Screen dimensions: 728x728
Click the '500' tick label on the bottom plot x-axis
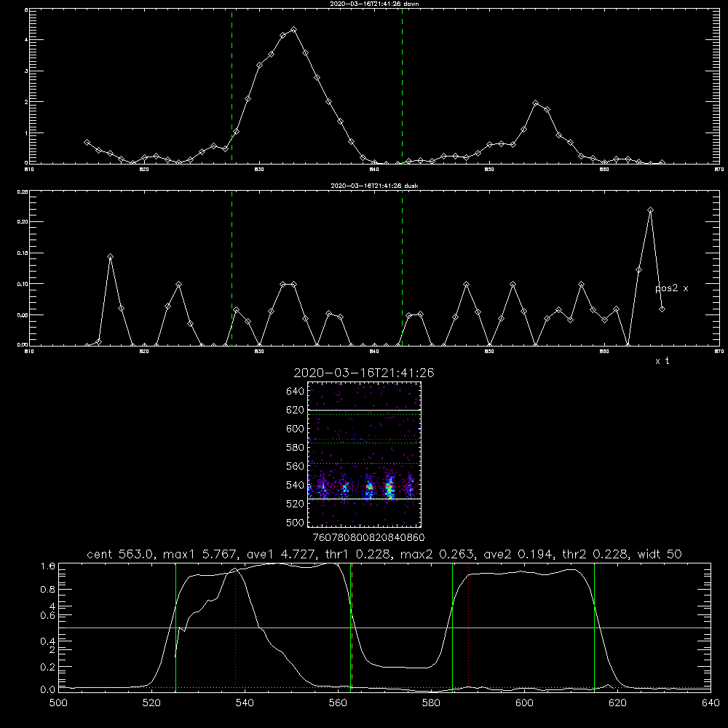coord(58,703)
